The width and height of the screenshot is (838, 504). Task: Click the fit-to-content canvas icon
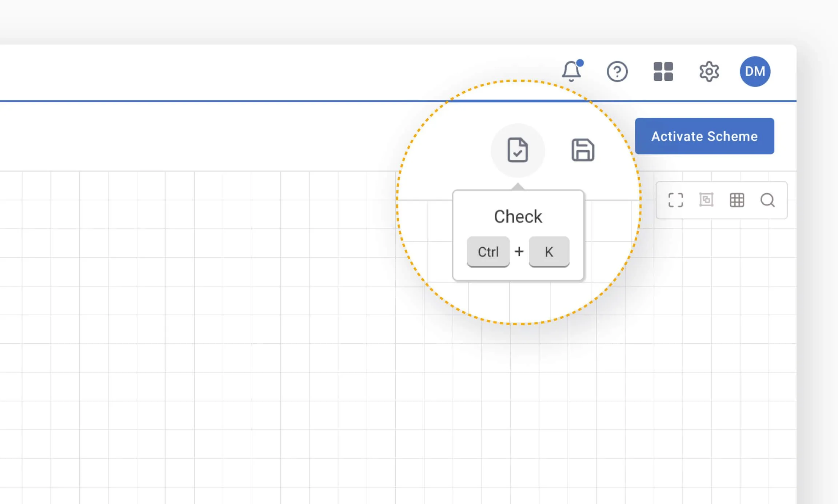point(706,200)
